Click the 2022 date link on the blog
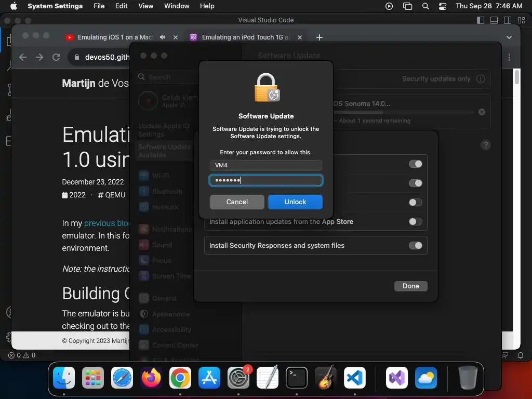Image resolution: width=532 pixels, height=399 pixels. tap(74, 195)
